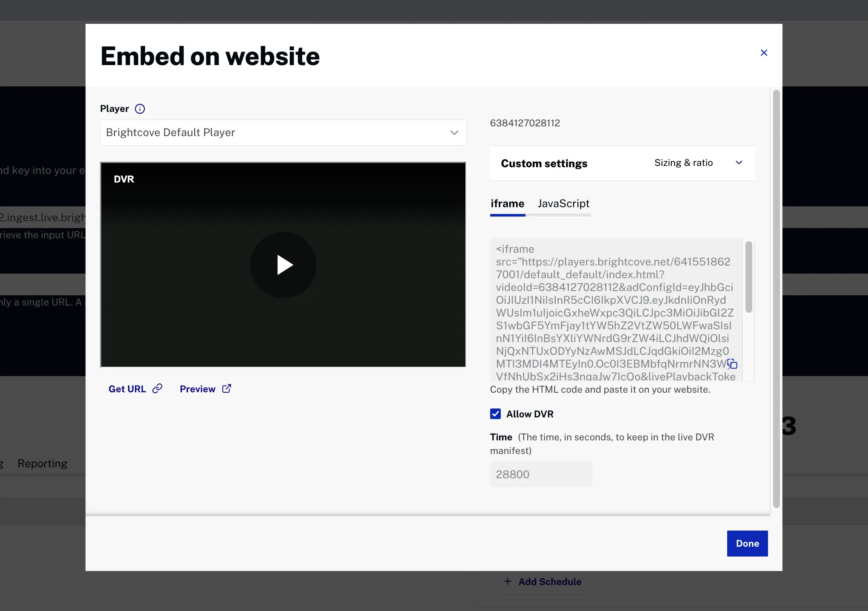
Task: Expand the Sizing & ratio chevron
Action: pyautogui.click(x=739, y=163)
